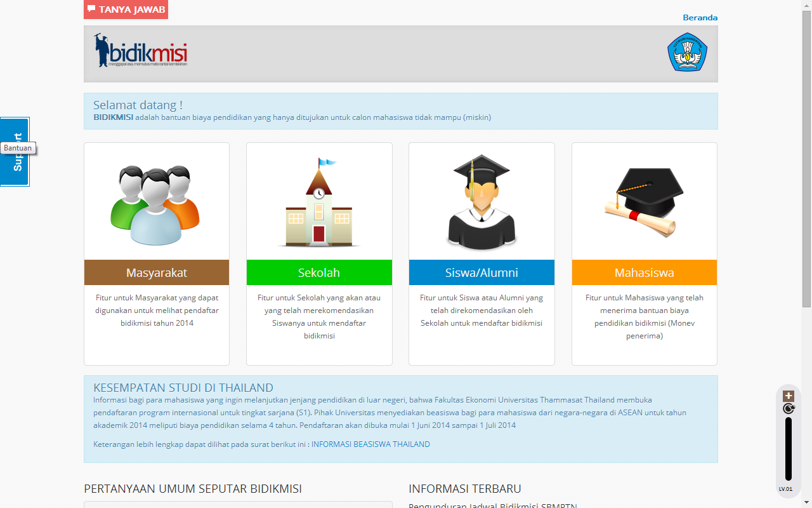This screenshot has width=812, height=508.
Task: Click the LV.01 label on floating widget
Action: point(786,489)
